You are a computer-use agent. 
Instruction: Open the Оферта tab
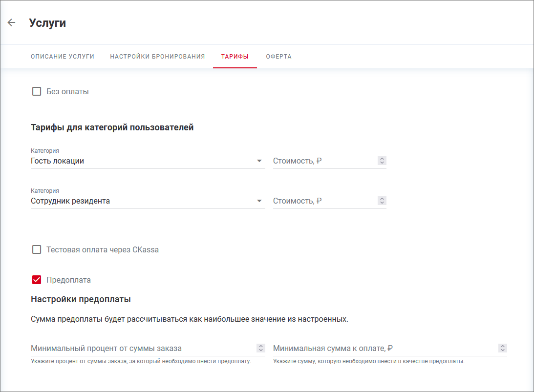coord(278,57)
